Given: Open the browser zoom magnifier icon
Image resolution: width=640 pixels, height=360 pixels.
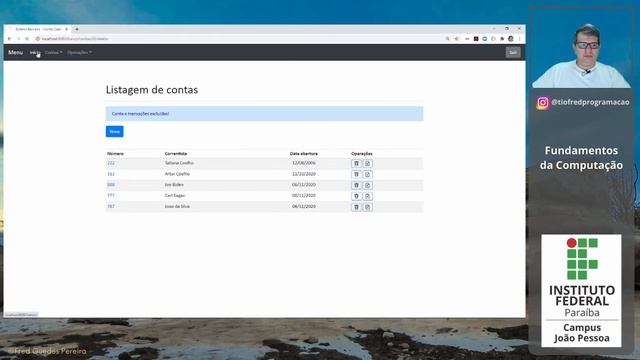Looking at the screenshot, I should pyautogui.click(x=448, y=39).
